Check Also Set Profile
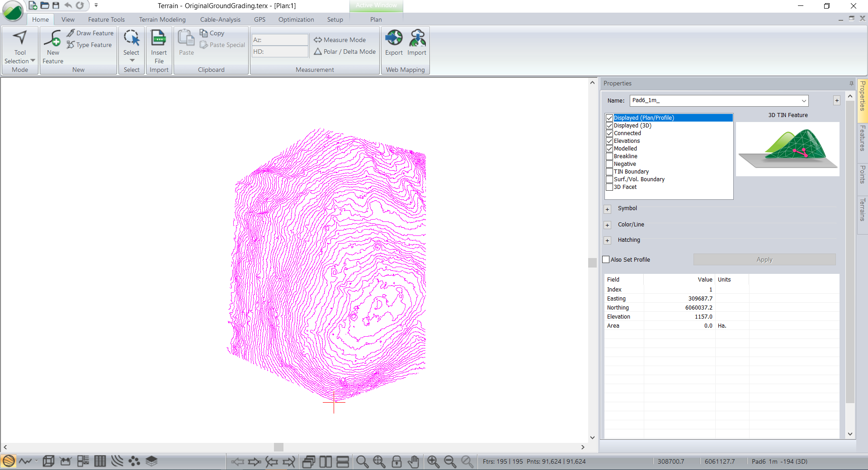 tap(606, 259)
